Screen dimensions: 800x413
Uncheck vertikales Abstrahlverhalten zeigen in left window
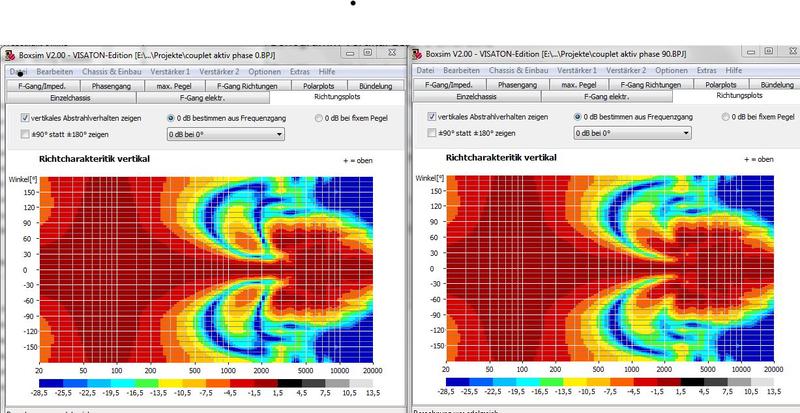[25, 118]
